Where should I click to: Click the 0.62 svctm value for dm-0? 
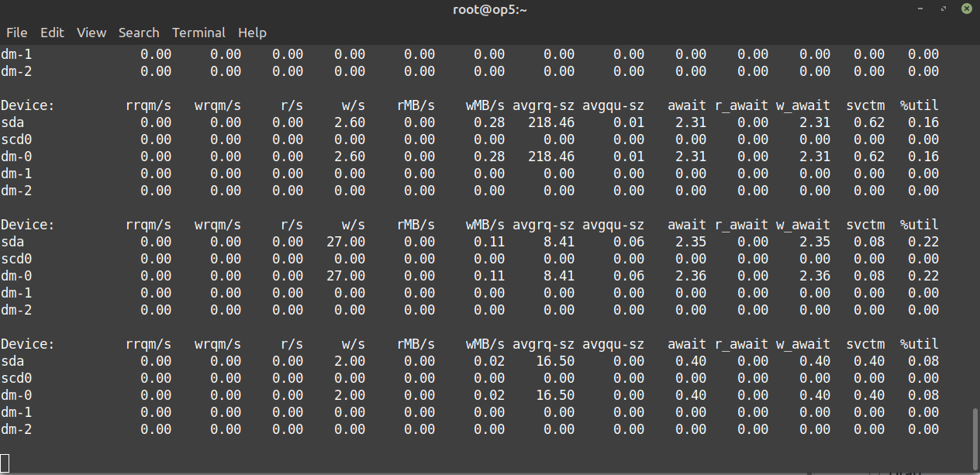point(869,157)
